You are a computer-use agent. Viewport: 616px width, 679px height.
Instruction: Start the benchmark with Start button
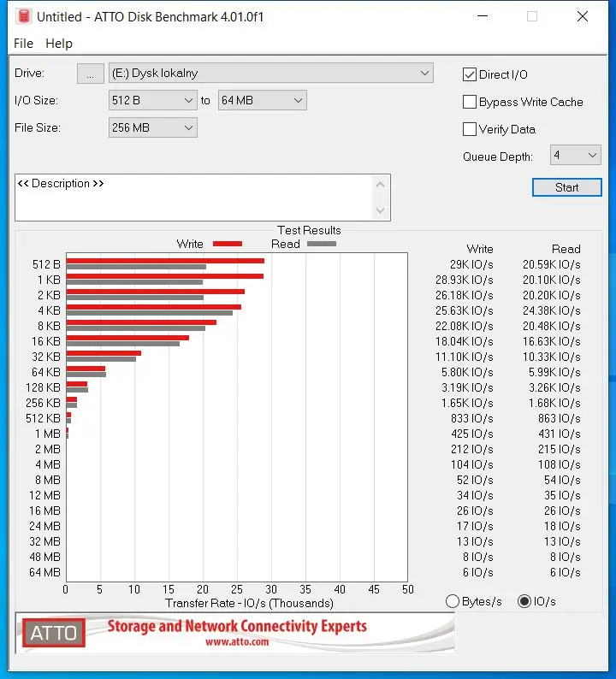[x=566, y=187]
